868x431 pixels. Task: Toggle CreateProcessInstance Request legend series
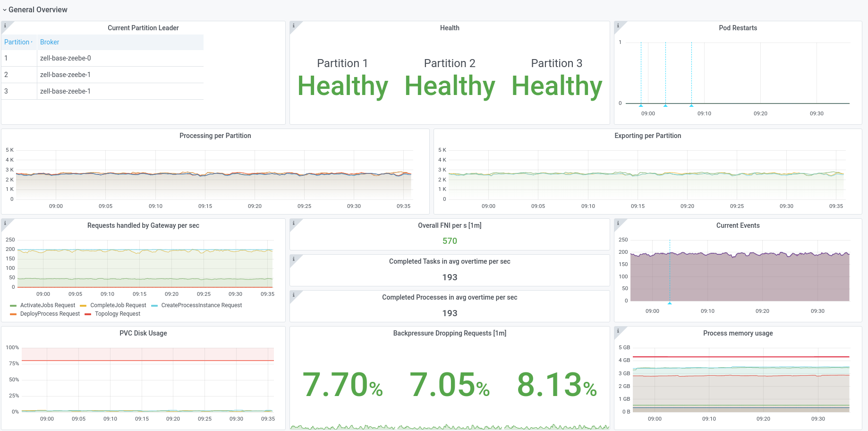(202, 305)
